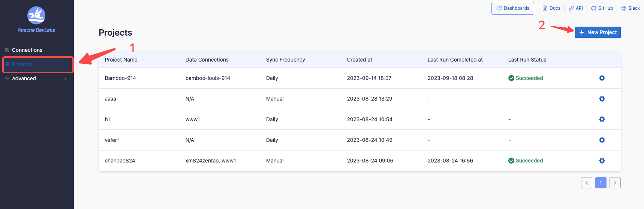This screenshot has height=209, width=644.
Task: Open the Bamboo-914 project name
Action: click(x=120, y=78)
